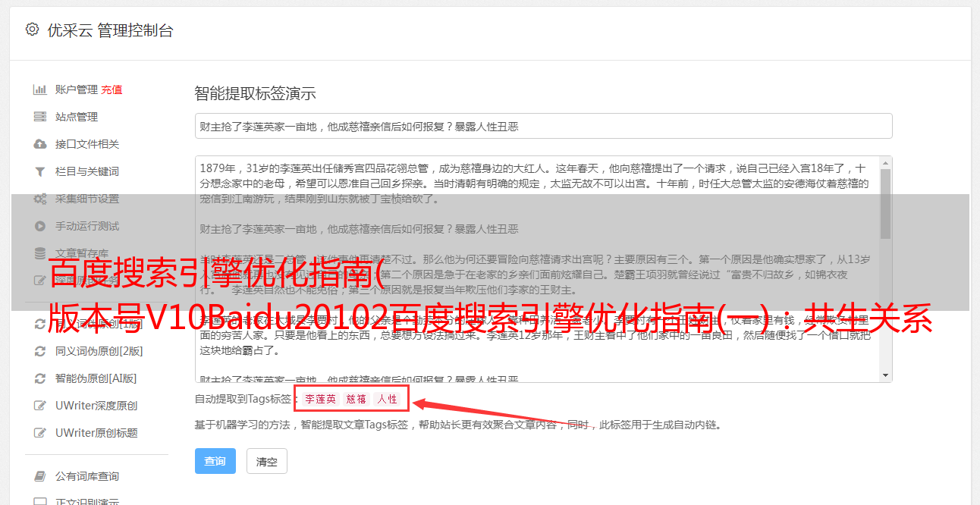Click the cloud upload icon for 接口文件相关
Screen dimensions: 980x505
point(40,144)
